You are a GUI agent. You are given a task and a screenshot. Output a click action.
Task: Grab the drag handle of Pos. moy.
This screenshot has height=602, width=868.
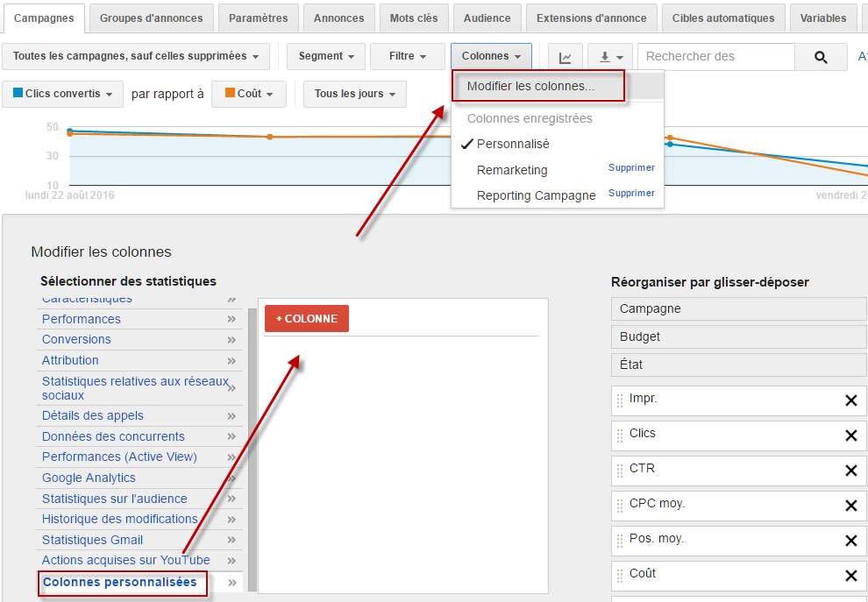tap(620, 541)
